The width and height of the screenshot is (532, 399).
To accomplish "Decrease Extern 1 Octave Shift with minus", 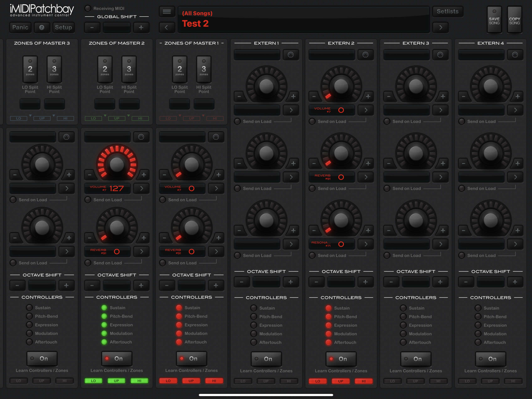I will (241, 282).
